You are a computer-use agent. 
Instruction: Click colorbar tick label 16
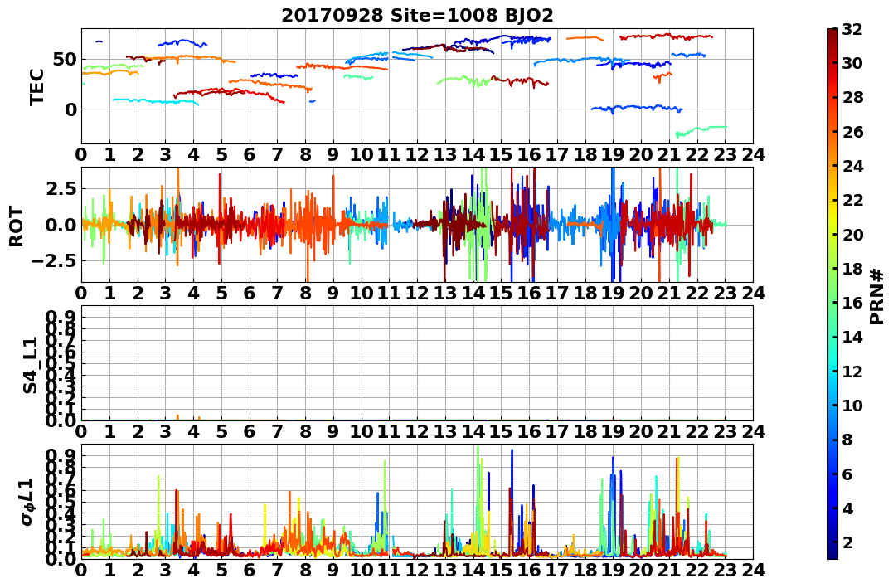(852, 303)
